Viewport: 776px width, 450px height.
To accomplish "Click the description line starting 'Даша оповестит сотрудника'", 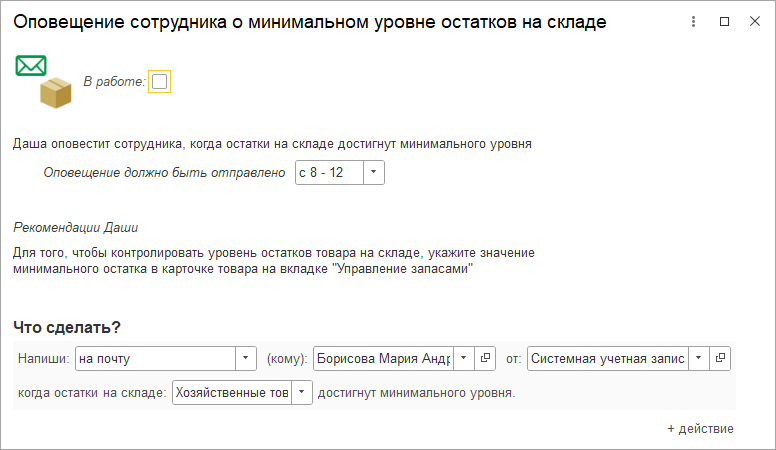I will [x=272, y=144].
